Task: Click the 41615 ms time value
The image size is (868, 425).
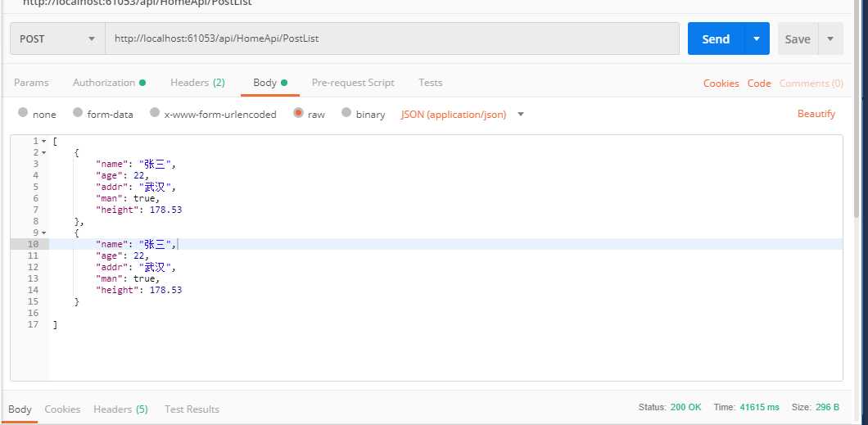Action: [x=759, y=407]
